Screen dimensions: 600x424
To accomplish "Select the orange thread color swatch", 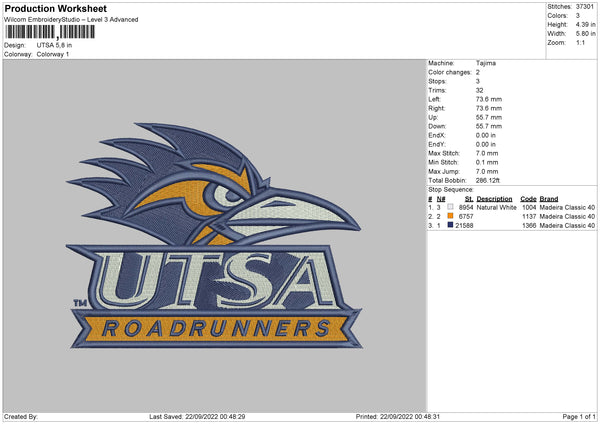I will point(451,216).
